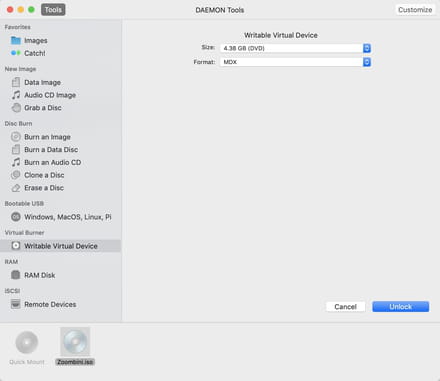Click the red close window button
440x381 pixels.
(10, 10)
